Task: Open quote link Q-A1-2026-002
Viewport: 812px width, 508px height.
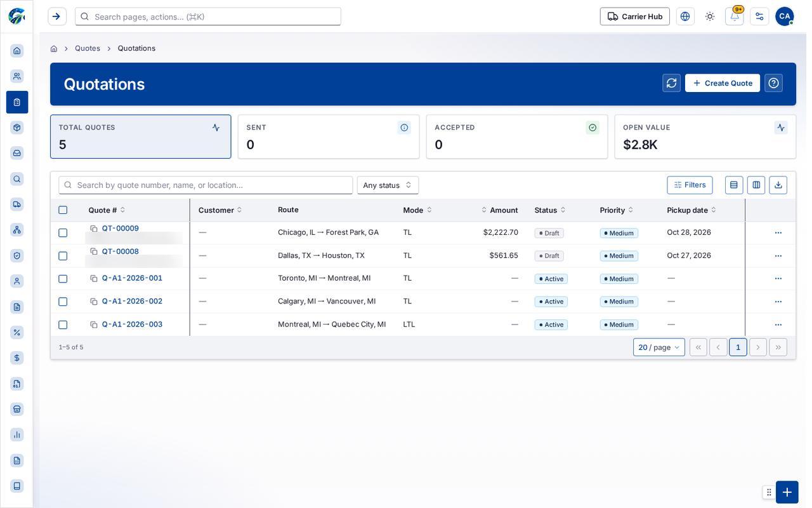Action: (132, 301)
